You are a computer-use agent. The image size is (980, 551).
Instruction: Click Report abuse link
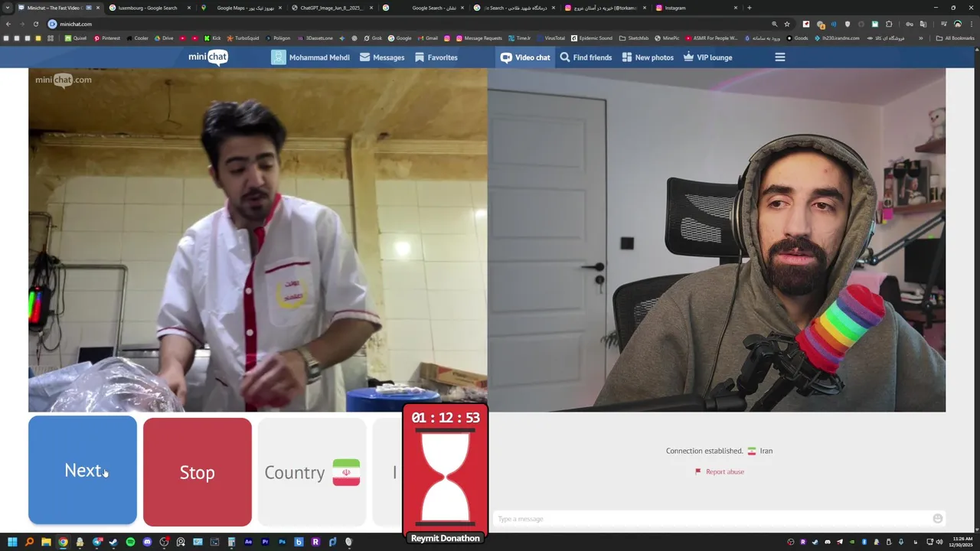tap(720, 471)
